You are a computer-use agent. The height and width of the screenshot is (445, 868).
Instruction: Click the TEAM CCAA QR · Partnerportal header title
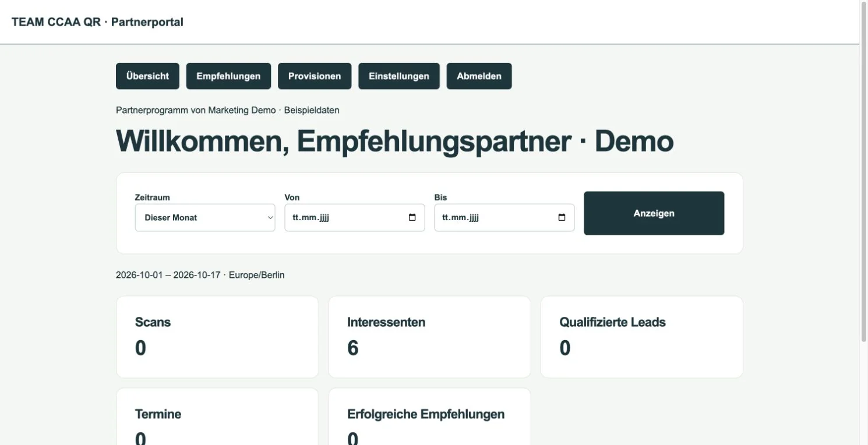(x=97, y=22)
